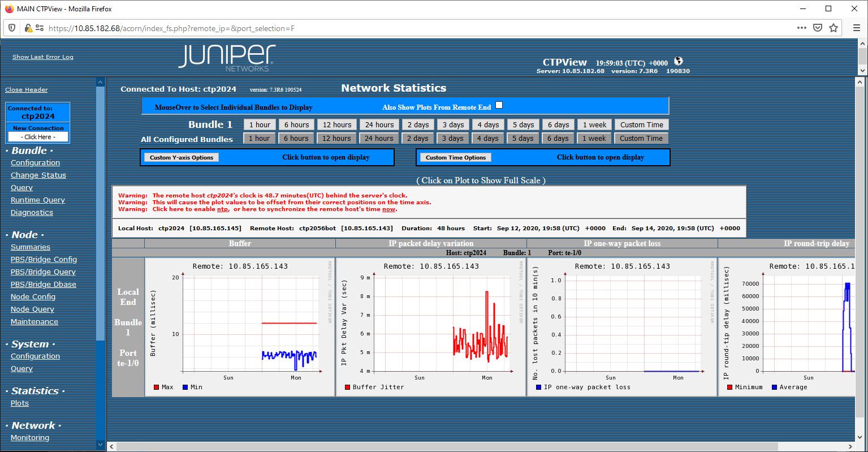Open the PBS/Bridge Query link
This screenshot has width=868, height=452.
(x=43, y=272)
